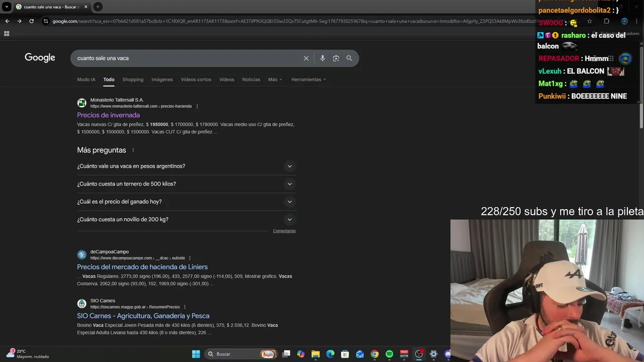Click the browser forward arrow
This screenshot has width=644, height=362.
point(19,21)
